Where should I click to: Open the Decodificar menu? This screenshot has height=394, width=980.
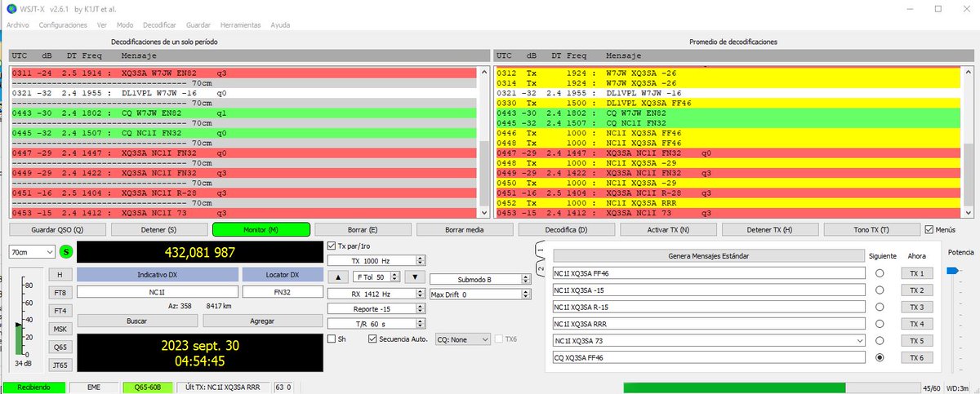point(159,25)
